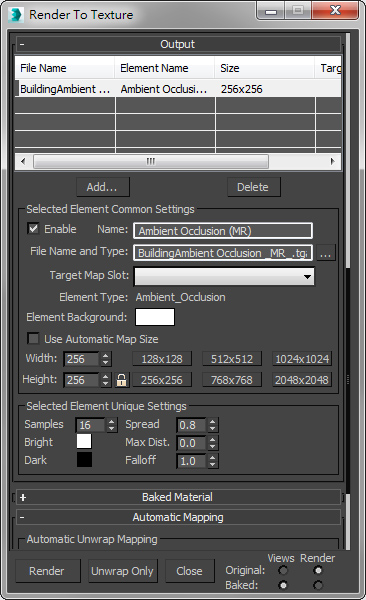Select Baked Views radio button
This screenshot has height=600, width=366.
click(x=283, y=585)
